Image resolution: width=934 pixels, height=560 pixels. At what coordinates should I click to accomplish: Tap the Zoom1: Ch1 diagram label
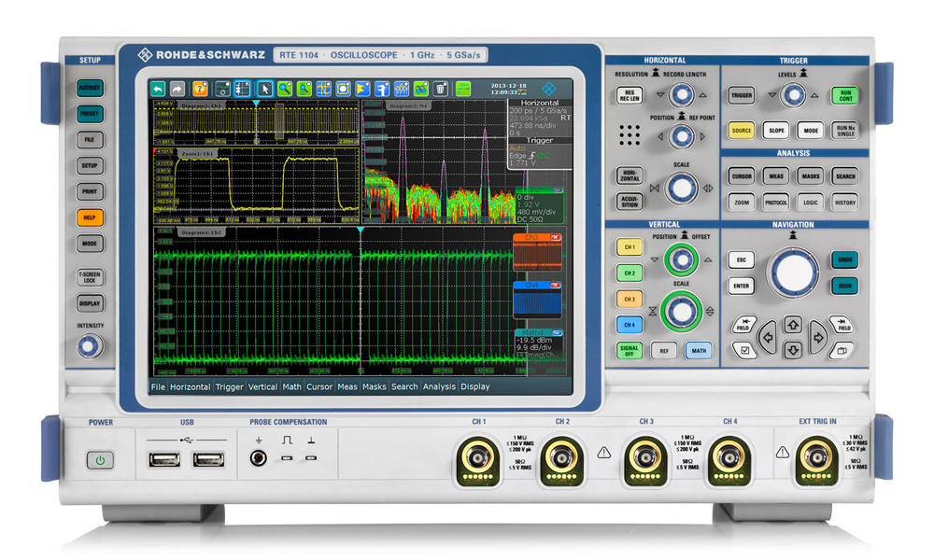[197, 154]
